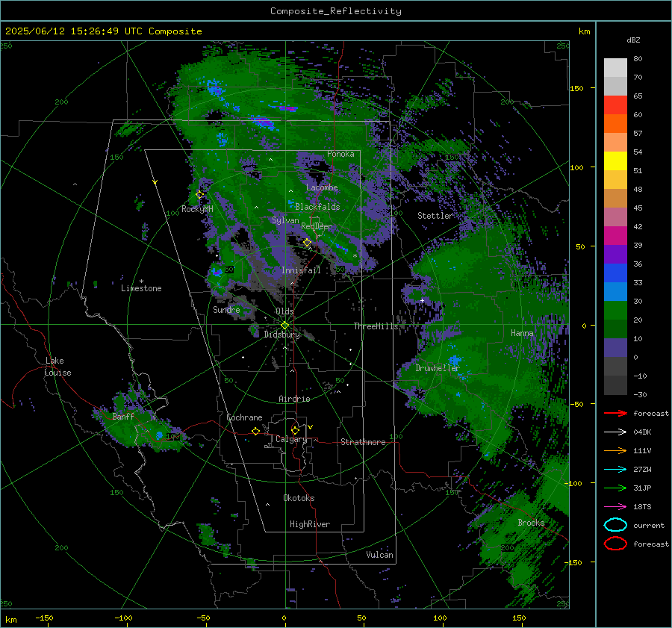Pick the light gray 80 dBZ swatch
This screenshot has width=672, height=628.
(x=615, y=68)
